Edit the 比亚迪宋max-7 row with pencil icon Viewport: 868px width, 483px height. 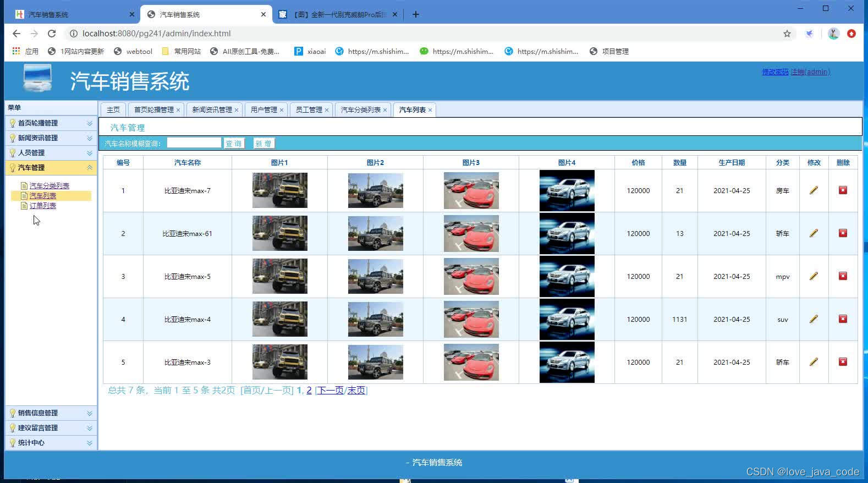pyautogui.click(x=814, y=190)
